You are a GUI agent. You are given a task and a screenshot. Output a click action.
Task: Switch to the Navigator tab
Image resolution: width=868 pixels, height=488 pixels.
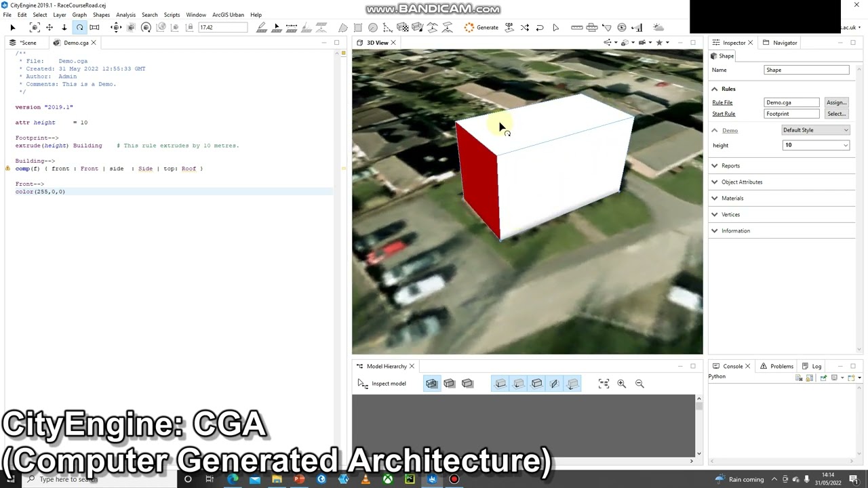click(780, 43)
